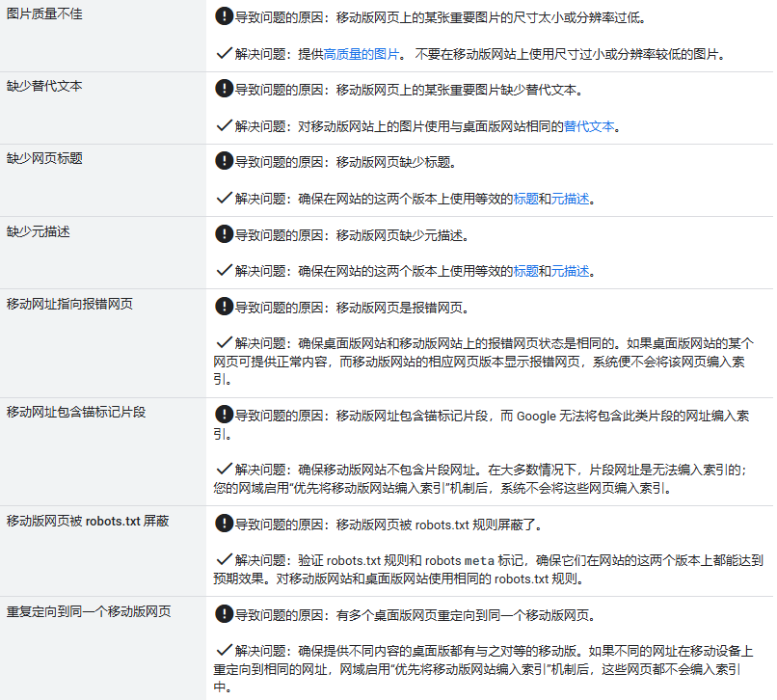777x700 pixels.
Task: Click the checkmark icon in 重复定向到同一个移动版网页 row
Action: [x=224, y=650]
